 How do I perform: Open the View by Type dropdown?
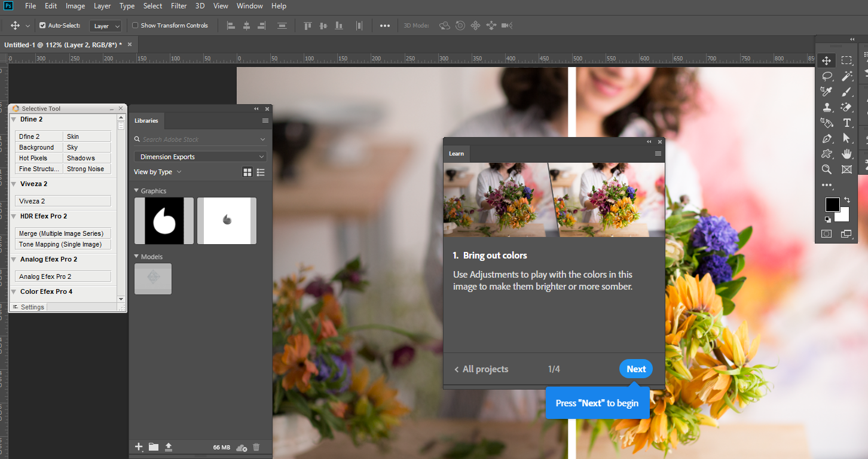[x=157, y=172]
